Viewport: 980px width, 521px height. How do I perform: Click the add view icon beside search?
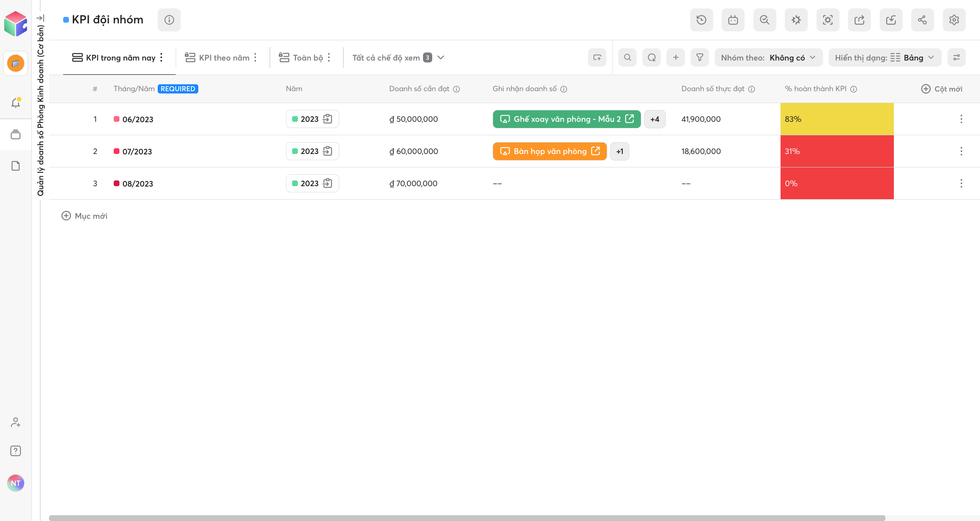[597, 57]
